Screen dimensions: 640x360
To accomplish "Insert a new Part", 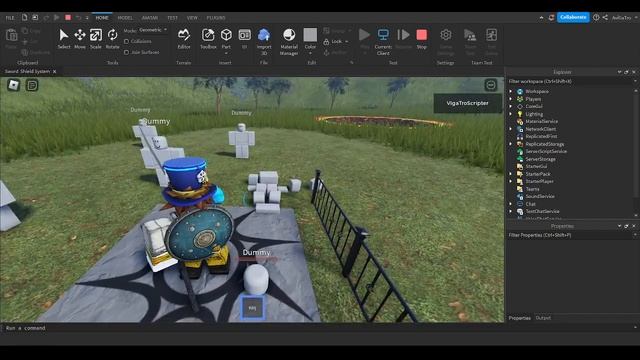I will coord(226,35).
